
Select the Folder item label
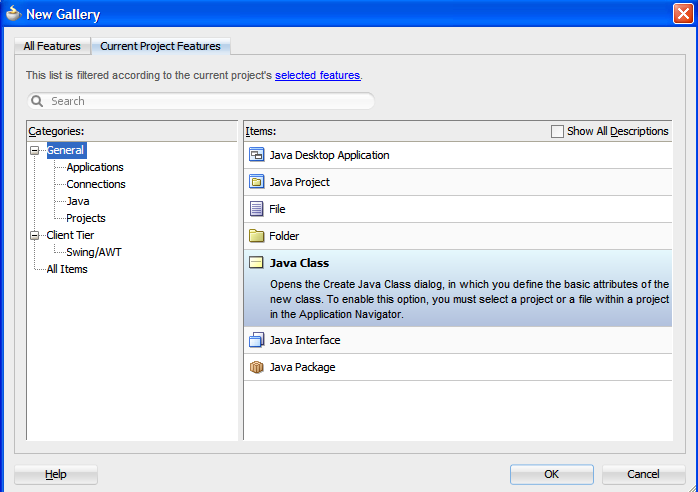coord(284,236)
